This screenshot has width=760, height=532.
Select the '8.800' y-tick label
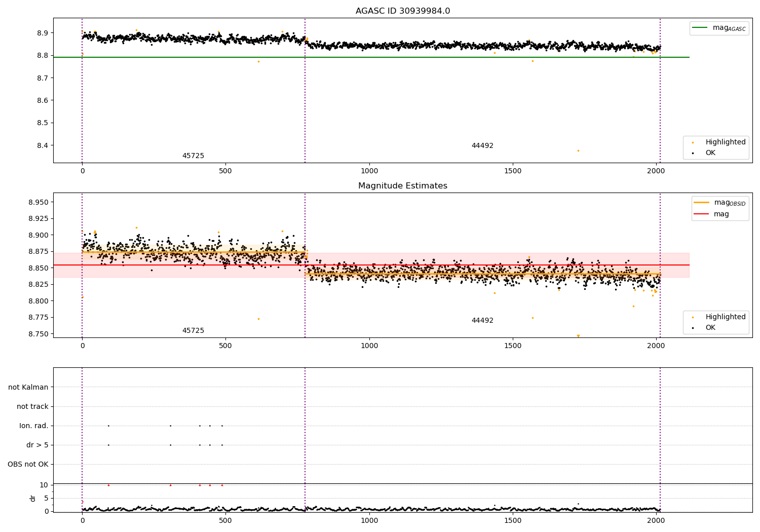pyautogui.click(x=39, y=301)
